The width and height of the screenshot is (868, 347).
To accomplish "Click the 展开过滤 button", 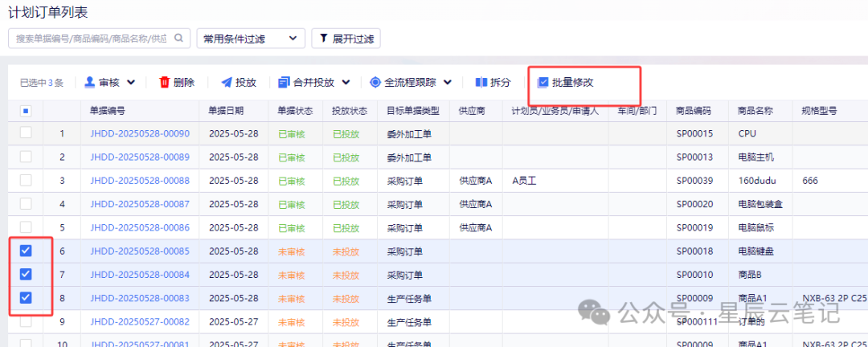I will pos(346,39).
